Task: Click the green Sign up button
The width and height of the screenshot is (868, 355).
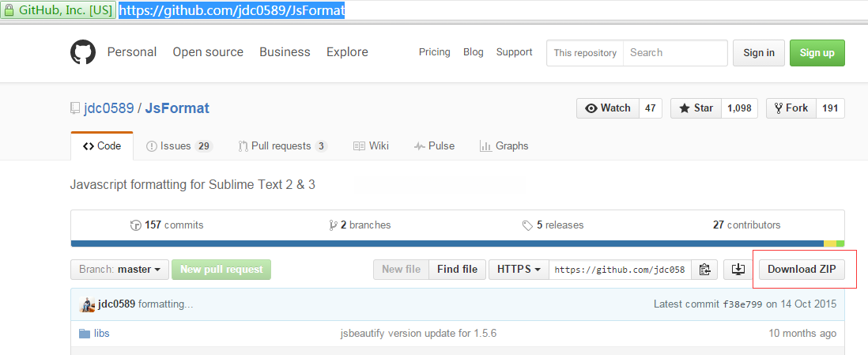Action: coord(817,53)
